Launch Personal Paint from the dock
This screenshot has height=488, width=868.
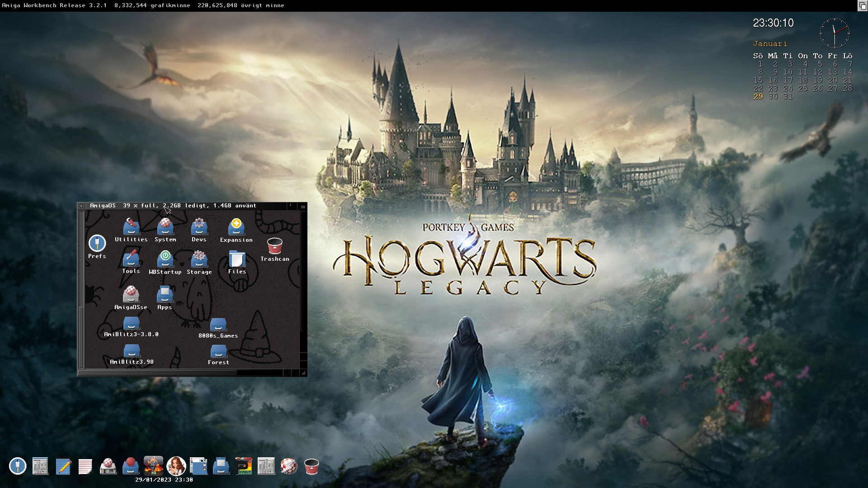pyautogui.click(x=244, y=466)
